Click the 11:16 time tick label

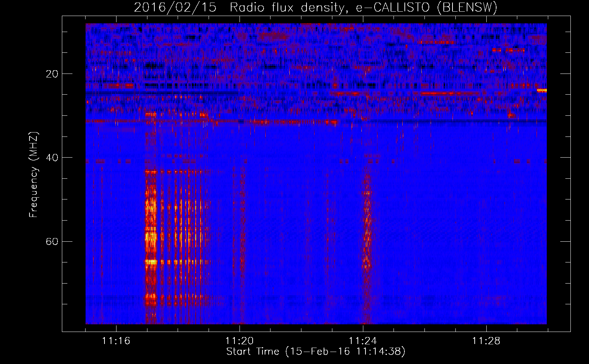116,341
